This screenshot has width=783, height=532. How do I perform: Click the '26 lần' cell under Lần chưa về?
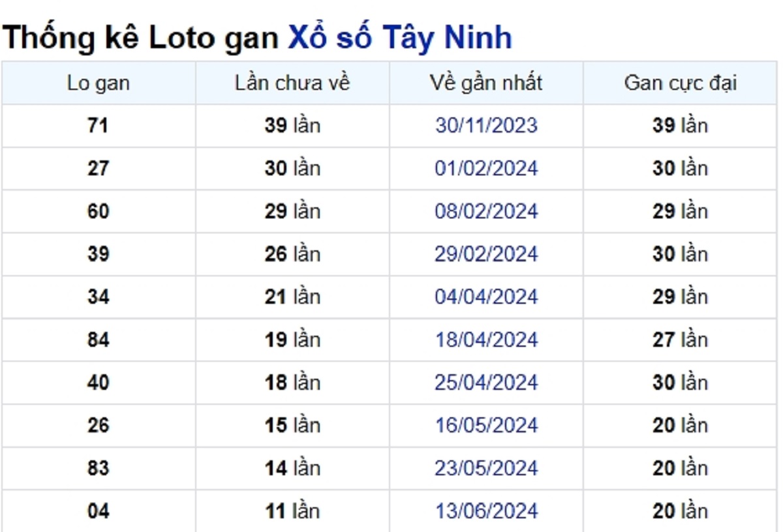click(x=292, y=254)
